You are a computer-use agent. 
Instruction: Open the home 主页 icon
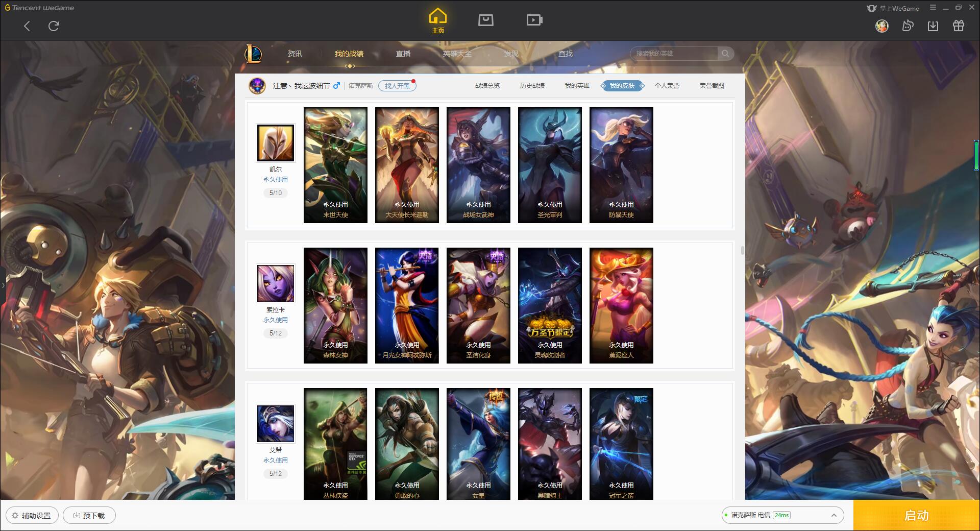(438, 21)
